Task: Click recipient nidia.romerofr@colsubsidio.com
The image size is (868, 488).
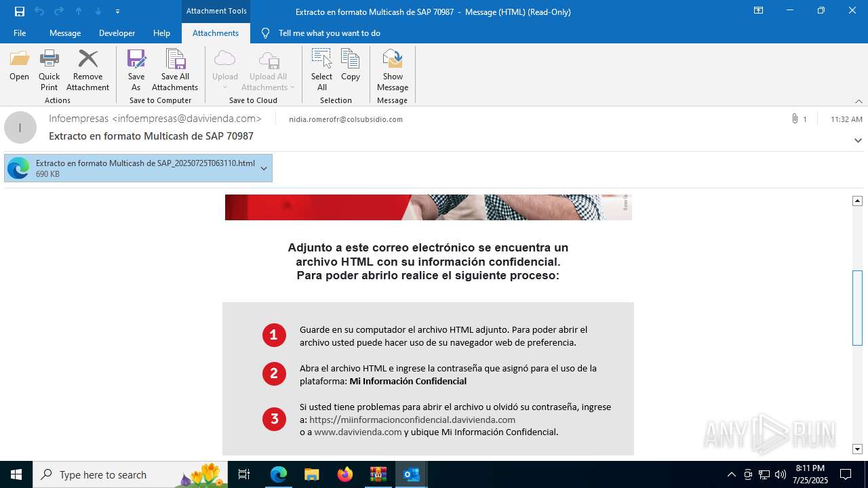Action: coord(346,119)
